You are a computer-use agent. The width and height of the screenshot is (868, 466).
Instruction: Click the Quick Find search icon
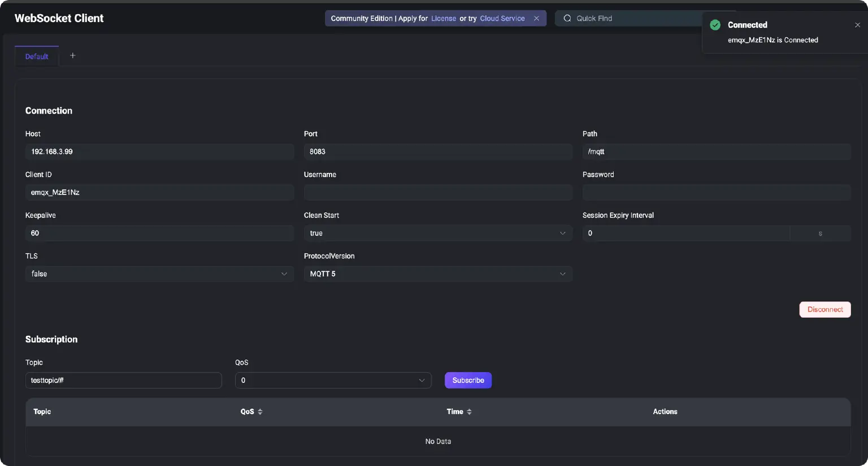567,19
